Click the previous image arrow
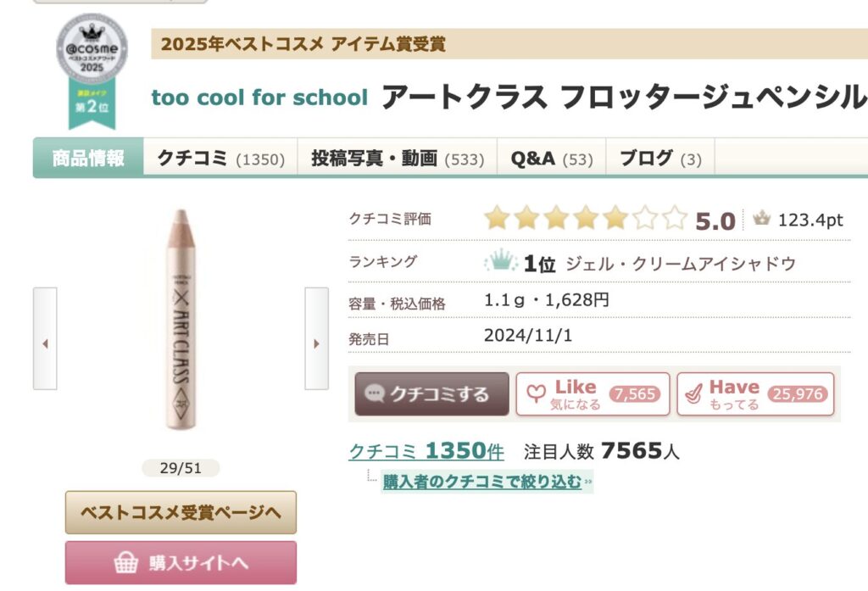Viewport: 868px width, 591px height. (45, 343)
